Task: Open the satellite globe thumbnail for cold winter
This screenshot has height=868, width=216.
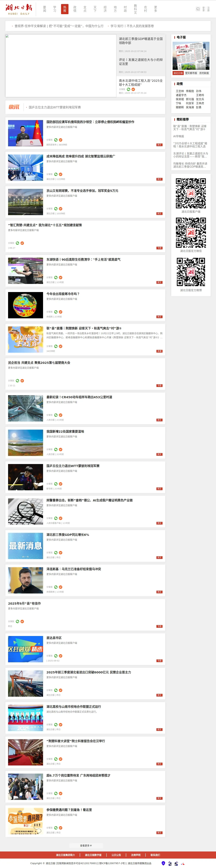Action: point(26,305)
